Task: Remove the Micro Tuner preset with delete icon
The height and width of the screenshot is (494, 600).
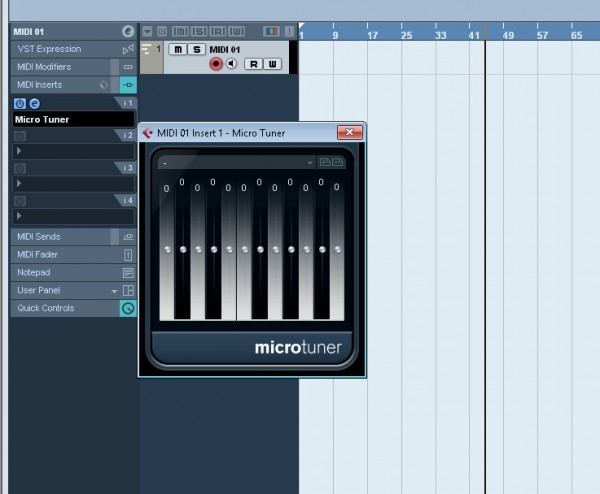Action: (x=338, y=162)
